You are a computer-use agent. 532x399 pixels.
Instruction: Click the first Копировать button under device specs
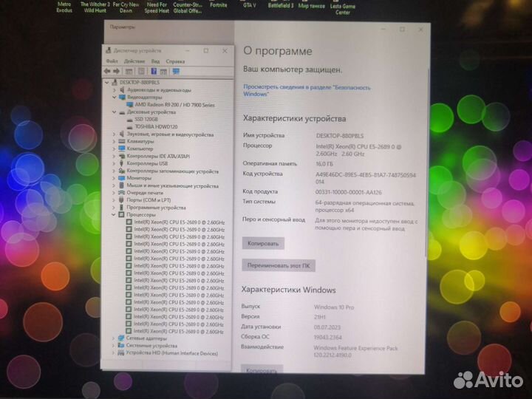pyautogui.click(x=263, y=243)
